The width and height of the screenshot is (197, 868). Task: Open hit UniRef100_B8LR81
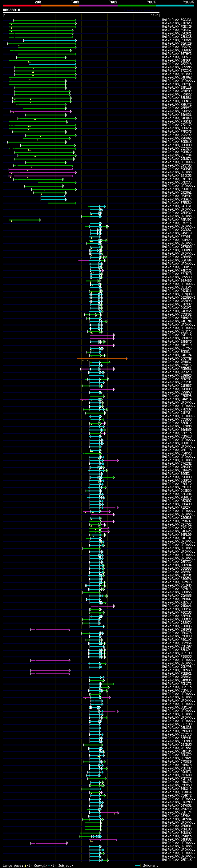click(177, 98)
